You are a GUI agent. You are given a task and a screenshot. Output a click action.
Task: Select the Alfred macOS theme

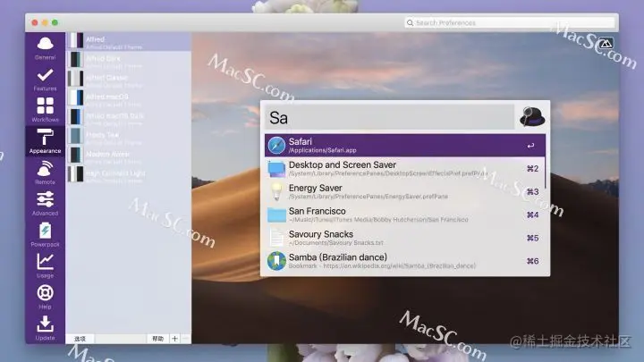pos(129,99)
